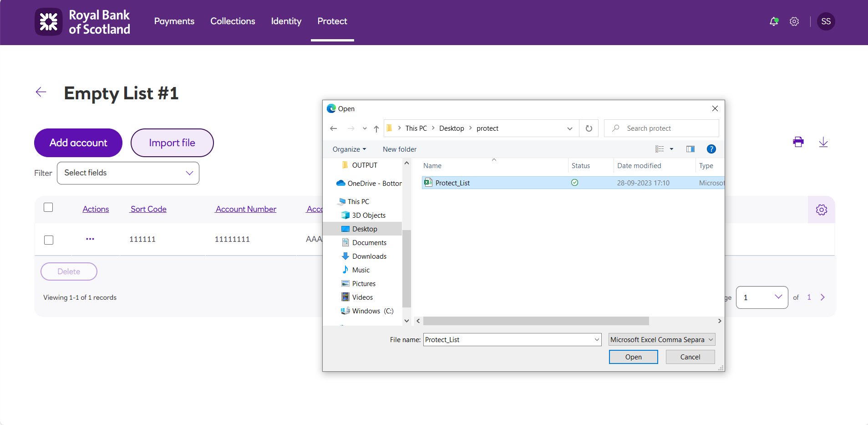Tick the select-all header checkbox
Viewport: 868px width, 425px height.
(48, 207)
